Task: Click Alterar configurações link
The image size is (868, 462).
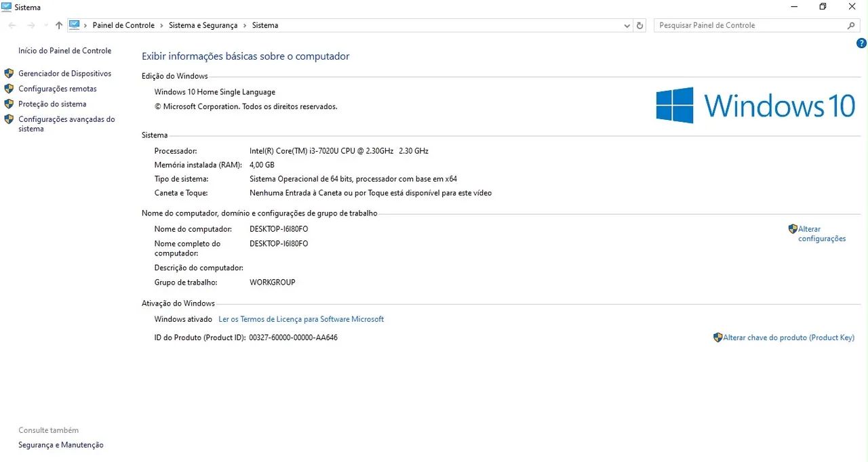Action: 822,234
